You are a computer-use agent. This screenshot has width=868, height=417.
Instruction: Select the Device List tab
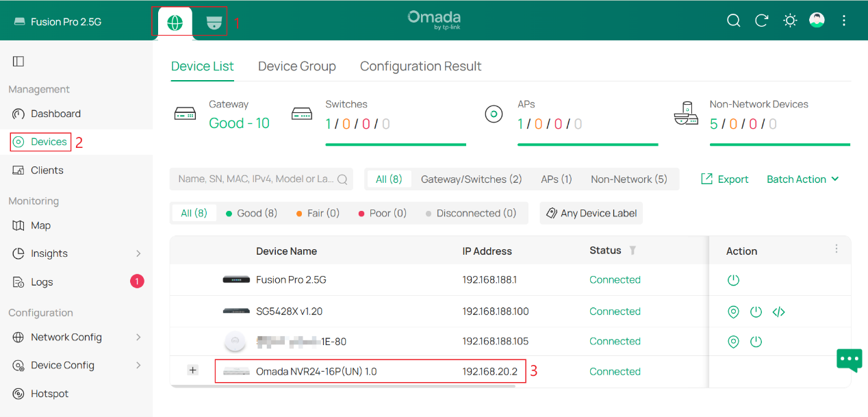pyautogui.click(x=203, y=66)
